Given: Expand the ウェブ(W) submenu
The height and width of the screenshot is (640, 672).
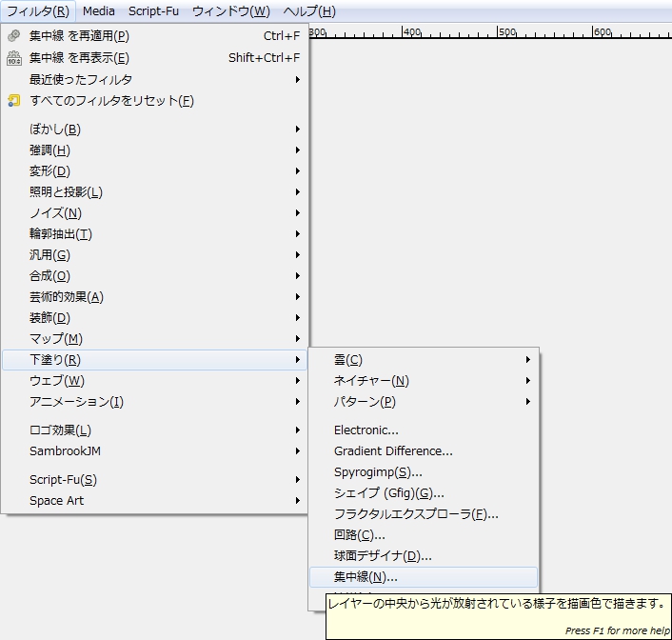Looking at the screenshot, I should (x=154, y=381).
